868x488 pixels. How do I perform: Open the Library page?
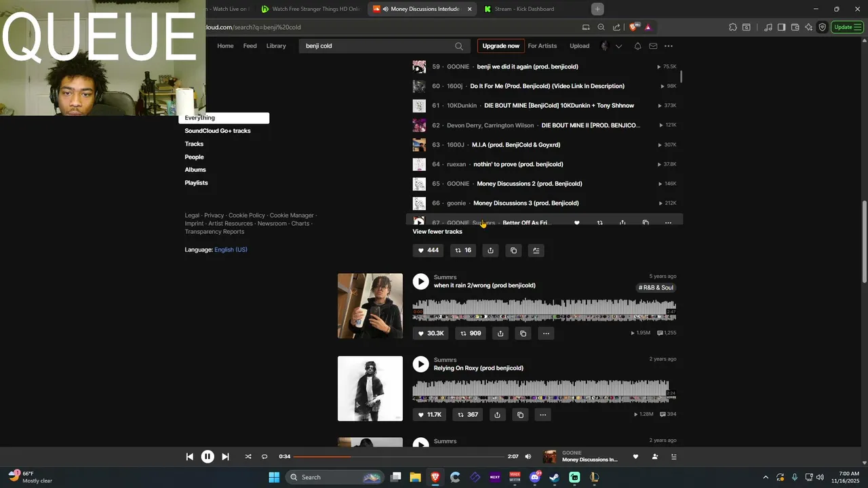pos(276,46)
